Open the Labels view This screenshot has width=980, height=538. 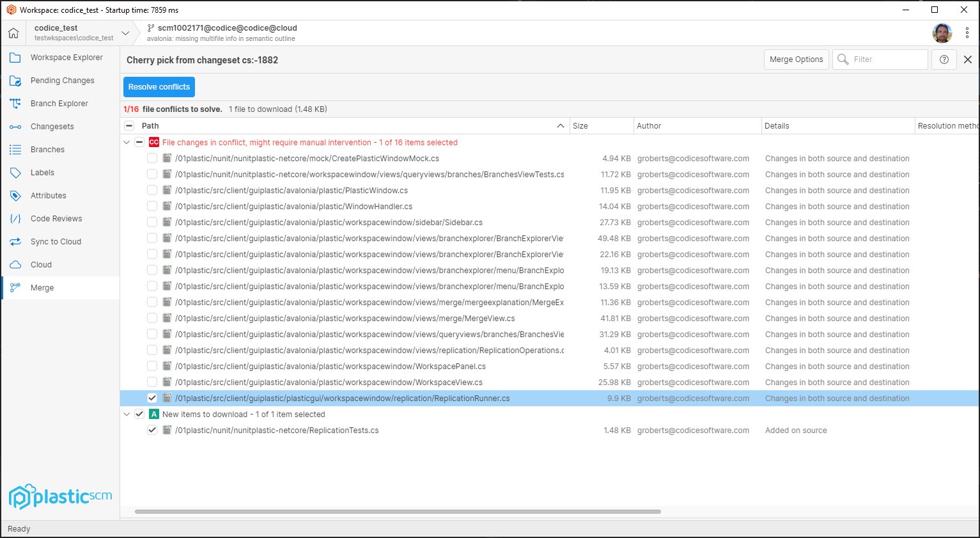pyautogui.click(x=42, y=172)
